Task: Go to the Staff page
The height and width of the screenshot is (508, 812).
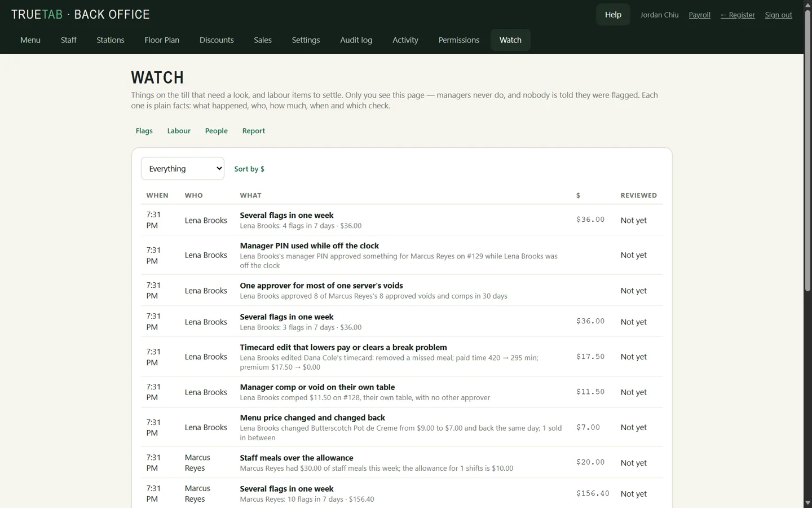Action: [69, 40]
